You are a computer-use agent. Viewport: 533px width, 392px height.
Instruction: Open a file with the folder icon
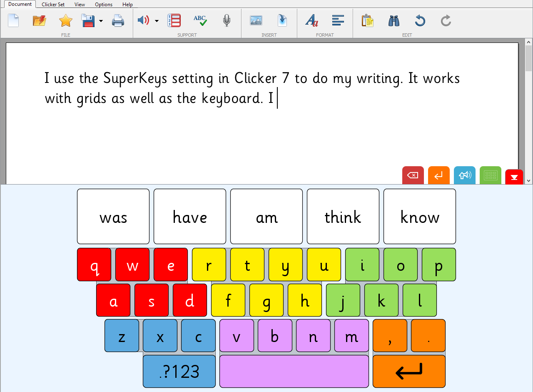pos(39,20)
